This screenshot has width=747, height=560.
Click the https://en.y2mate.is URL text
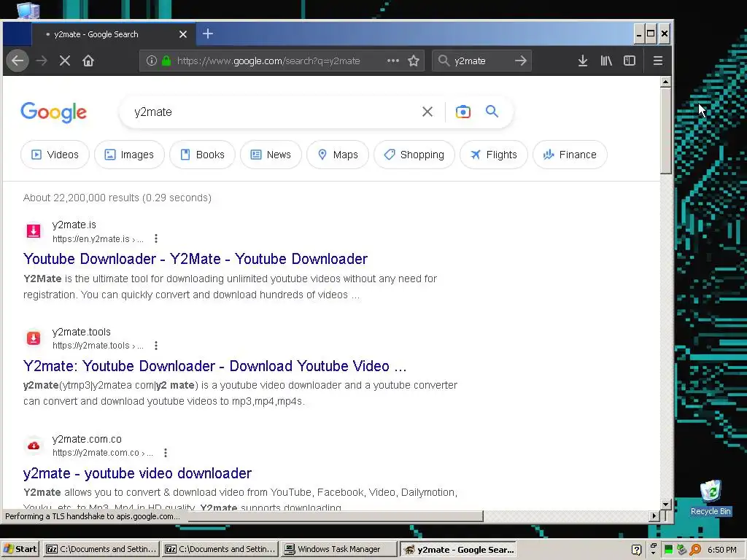(98, 239)
